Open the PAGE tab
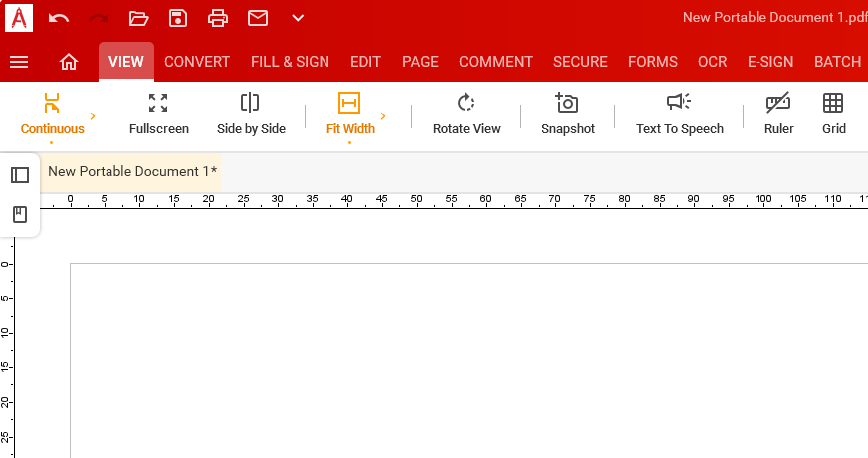The height and width of the screenshot is (458, 868). [x=421, y=62]
